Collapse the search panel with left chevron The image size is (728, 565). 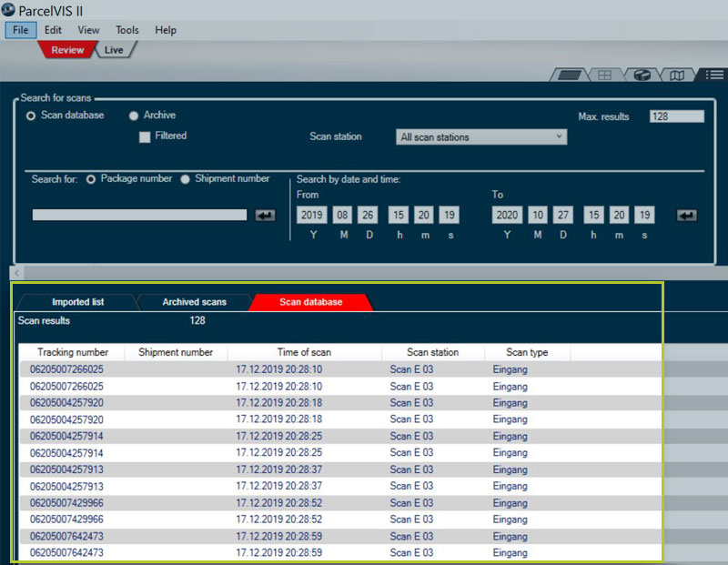18,273
